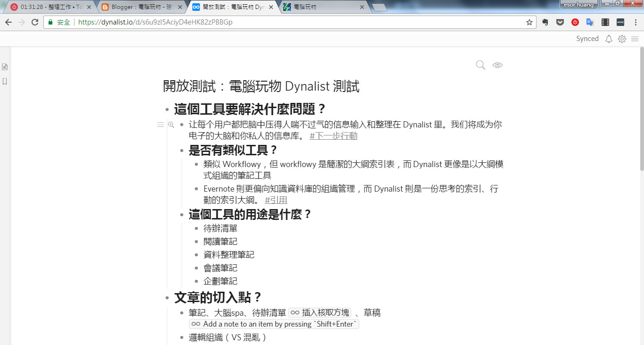This screenshot has height=345, width=644.
Task: Click the dark dotted extension icon
Action: (x=620, y=22)
